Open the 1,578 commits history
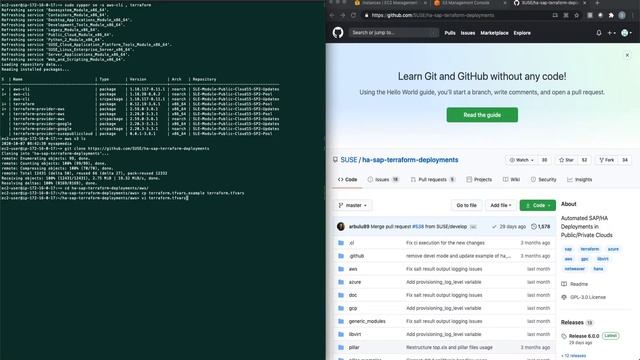The height and width of the screenshot is (360, 640). click(540, 227)
